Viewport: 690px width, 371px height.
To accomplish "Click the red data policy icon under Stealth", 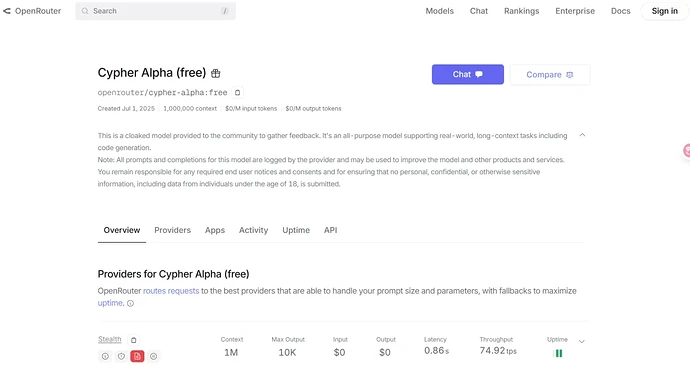I will coord(137,356).
